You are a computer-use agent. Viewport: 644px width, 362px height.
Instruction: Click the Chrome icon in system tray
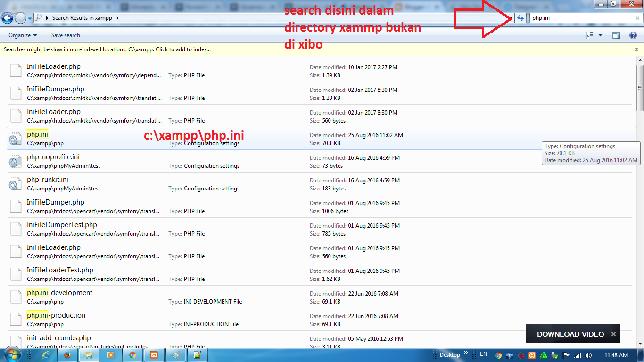499,355
